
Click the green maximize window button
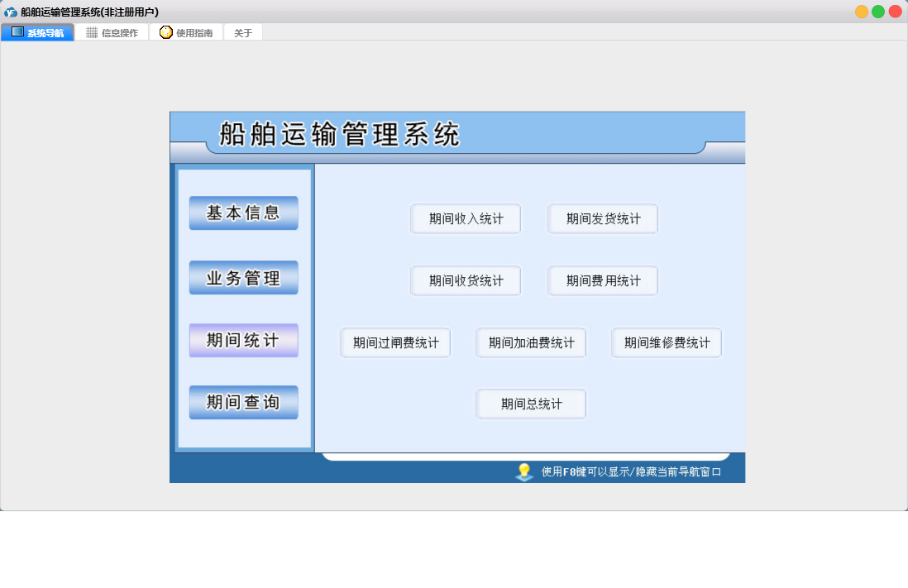point(878,12)
